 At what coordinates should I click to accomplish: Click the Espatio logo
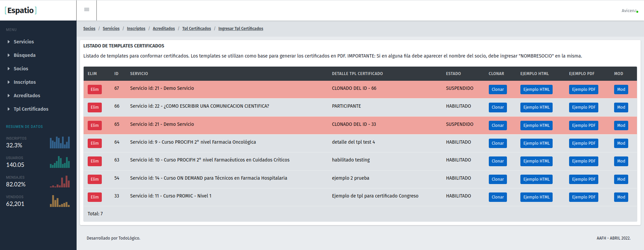[21, 10]
